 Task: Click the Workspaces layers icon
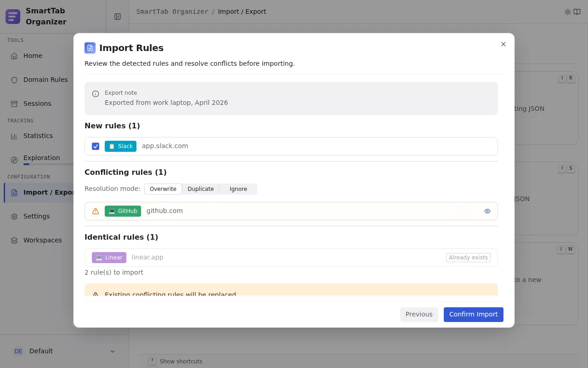[x=14, y=241]
